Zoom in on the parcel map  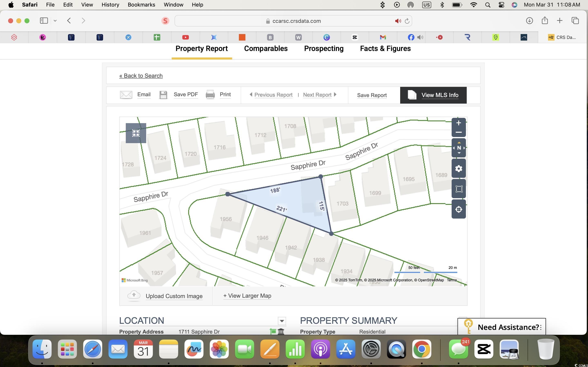459,123
